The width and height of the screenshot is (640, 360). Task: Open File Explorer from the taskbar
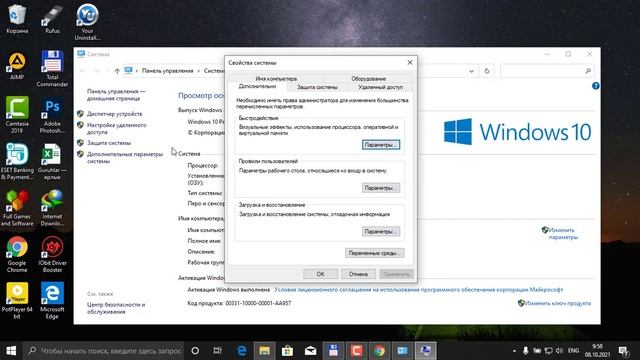point(264,351)
